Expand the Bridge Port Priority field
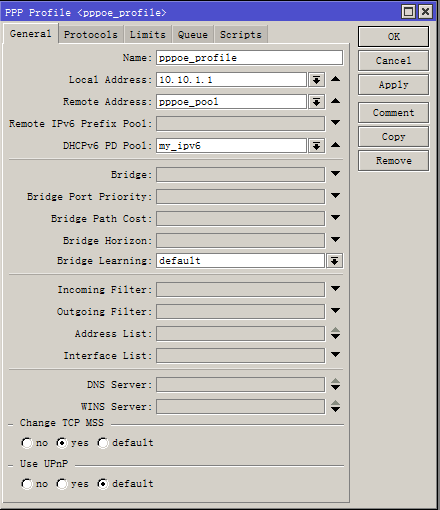This screenshot has width=440, height=510. (x=336, y=196)
